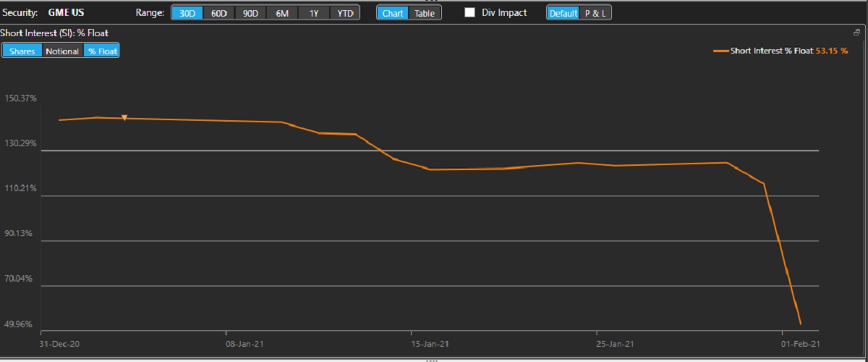Select the 90D range button
This screenshot has height=362, width=868.
pos(250,13)
